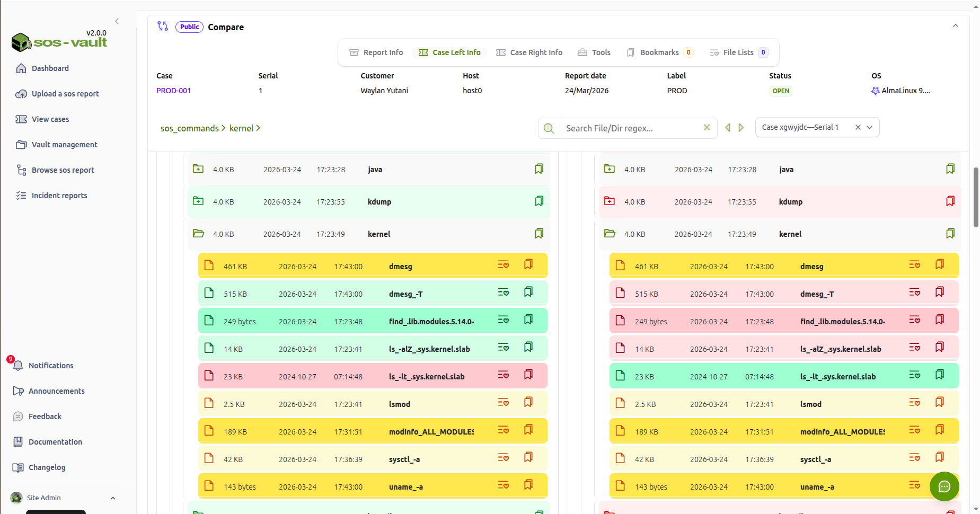This screenshot has width=980, height=514.
Task: Click the search magnifier icon
Action: pyautogui.click(x=549, y=128)
